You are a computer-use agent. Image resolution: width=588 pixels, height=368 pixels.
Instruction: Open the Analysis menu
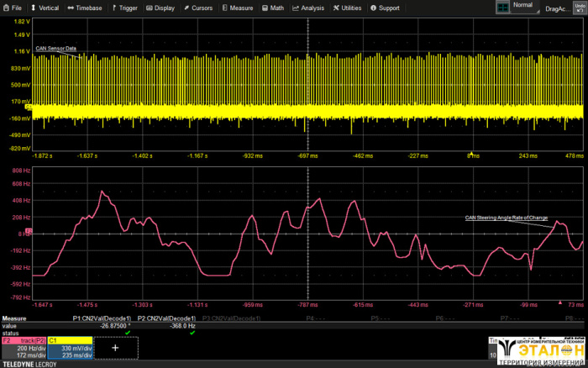pos(308,8)
